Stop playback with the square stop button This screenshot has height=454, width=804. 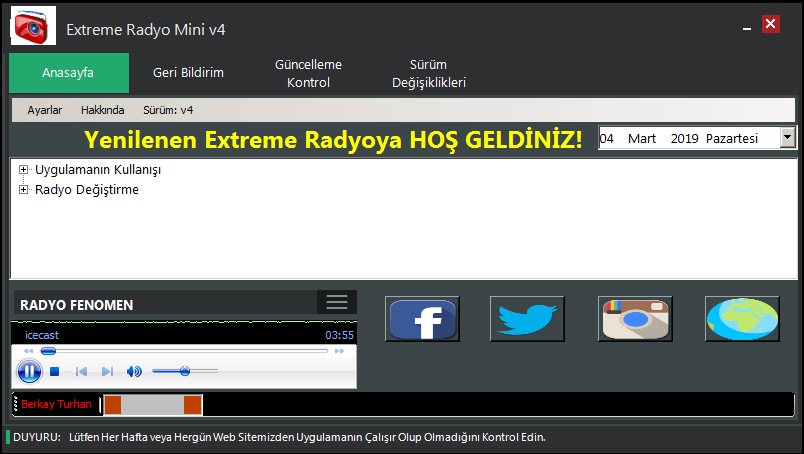tap(55, 371)
